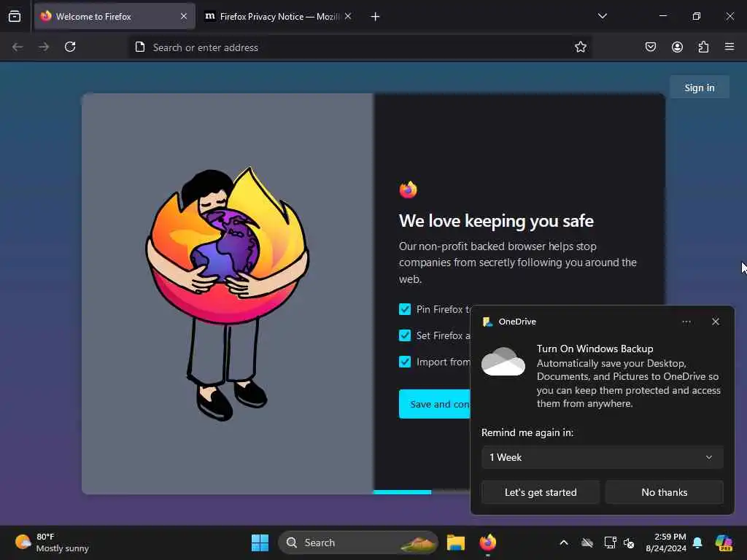Click the Sign in button
Screen dimensions: 747x560
700,87
